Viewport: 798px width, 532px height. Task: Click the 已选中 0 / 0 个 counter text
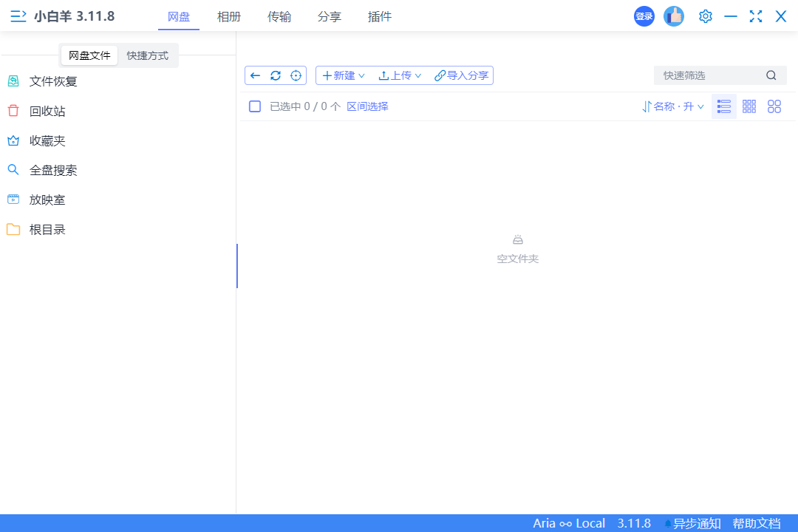point(305,106)
